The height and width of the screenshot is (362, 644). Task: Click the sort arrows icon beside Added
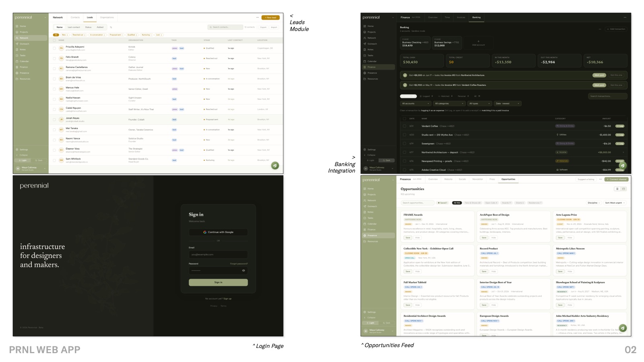pyautogui.click(x=111, y=27)
